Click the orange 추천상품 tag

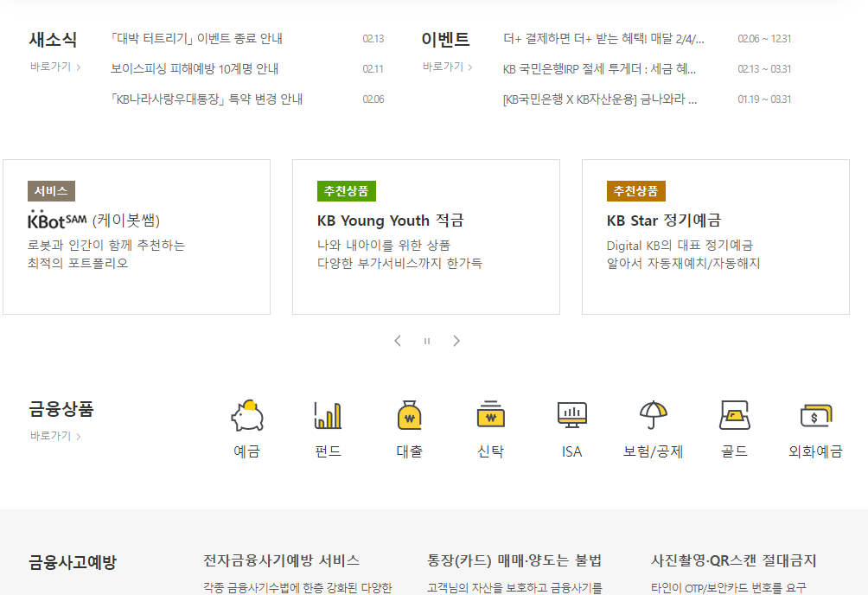tap(636, 191)
